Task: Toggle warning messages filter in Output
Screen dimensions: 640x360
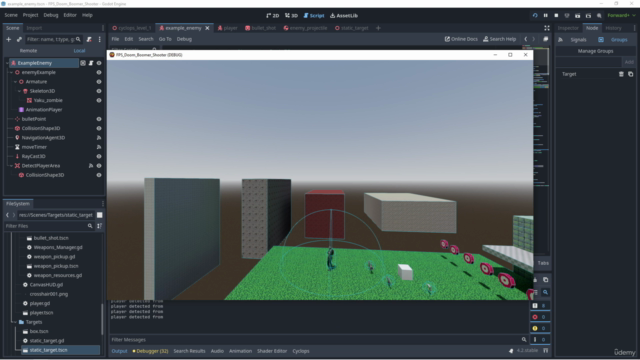Action: 540,328
